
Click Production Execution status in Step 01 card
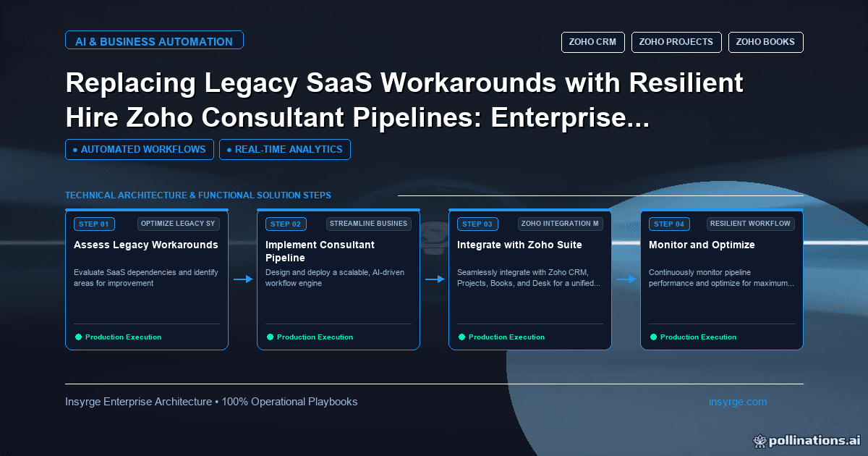pyautogui.click(x=123, y=337)
